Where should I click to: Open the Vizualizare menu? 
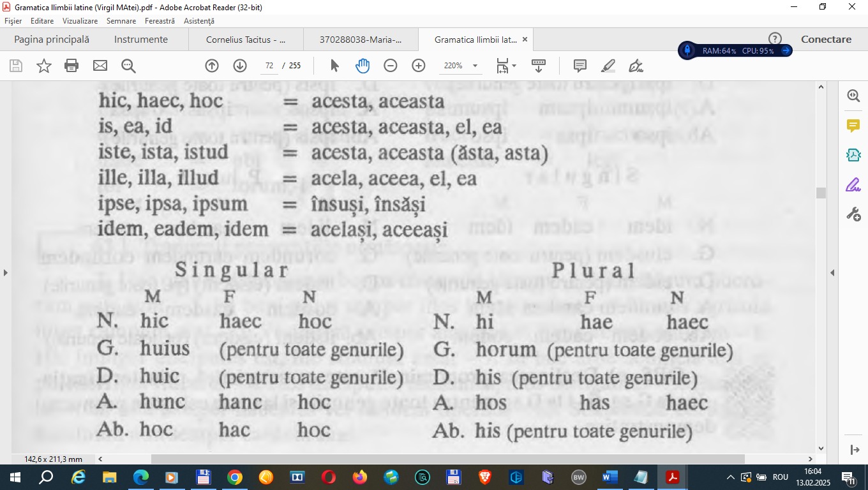click(80, 21)
